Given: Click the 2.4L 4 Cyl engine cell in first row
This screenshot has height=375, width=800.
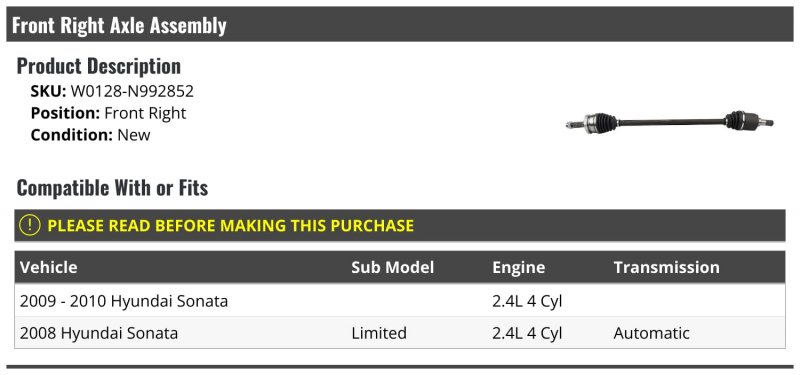Looking at the screenshot, I should coord(527,301).
